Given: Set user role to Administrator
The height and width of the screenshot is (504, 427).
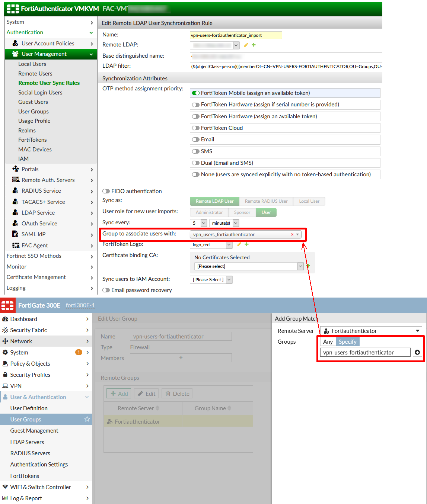Looking at the screenshot, I should tap(209, 212).
